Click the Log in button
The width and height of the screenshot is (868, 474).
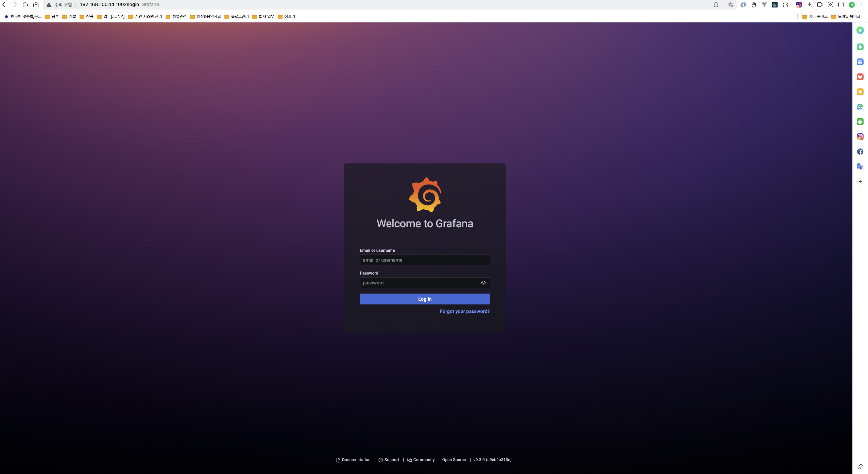point(425,299)
